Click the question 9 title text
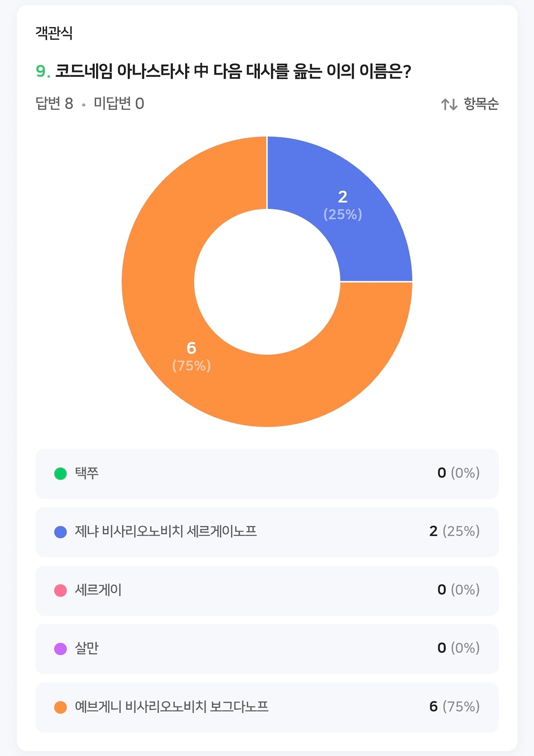534x756 pixels. coord(231,71)
